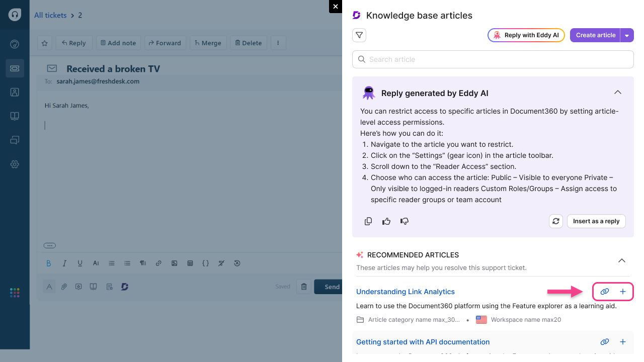644x362 pixels.
Task: Open Freshdesk Admin settings from the sidebar
Action: point(15,164)
